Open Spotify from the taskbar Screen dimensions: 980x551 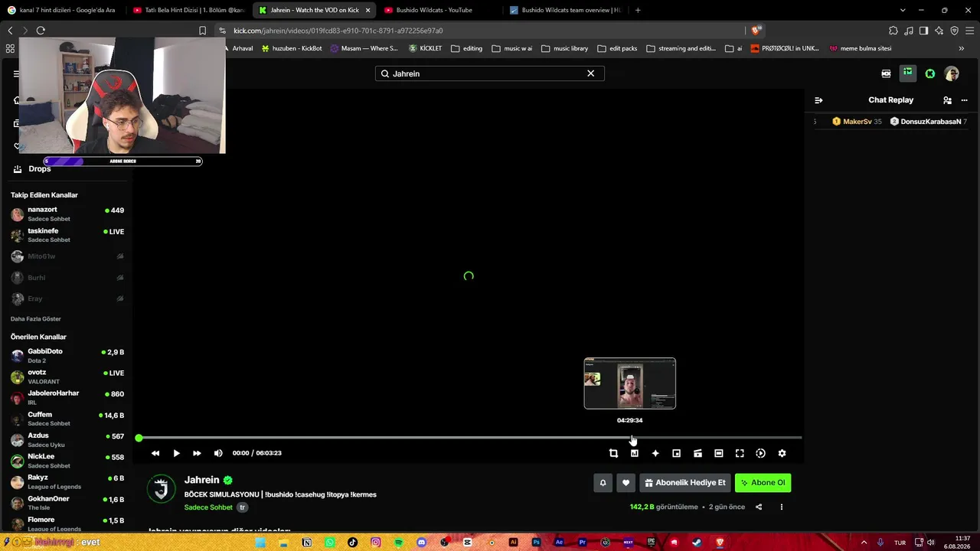tap(398, 543)
